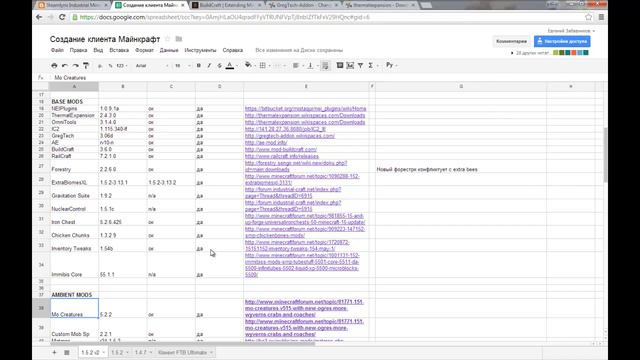The height and width of the screenshot is (360, 640).
Task: Open the Формат menu
Action: coord(144,50)
